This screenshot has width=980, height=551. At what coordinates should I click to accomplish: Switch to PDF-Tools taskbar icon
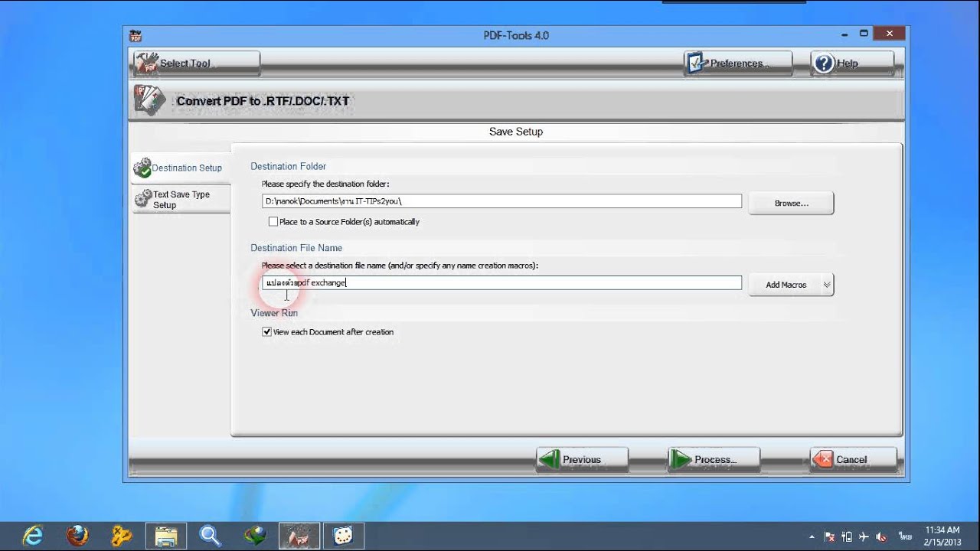click(x=299, y=536)
